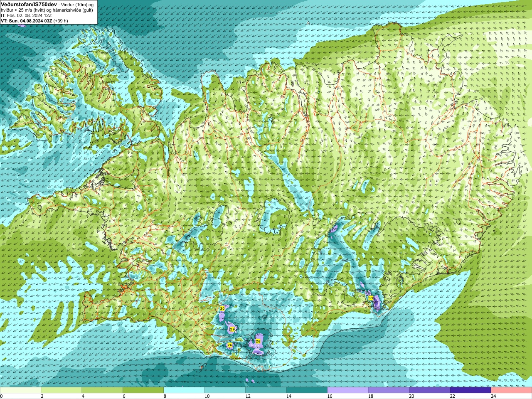This screenshot has width=532, height=399.
Task: Click the scale label '24' on the colorbar
Action: pyautogui.click(x=493, y=397)
